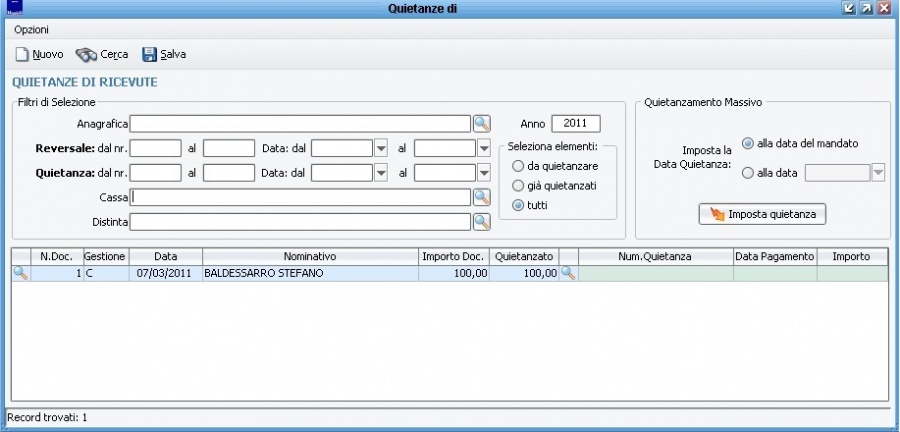Screen dimensions: 900x432
Task: Choose 'alla data del mandato' radio option
Action: (748, 143)
